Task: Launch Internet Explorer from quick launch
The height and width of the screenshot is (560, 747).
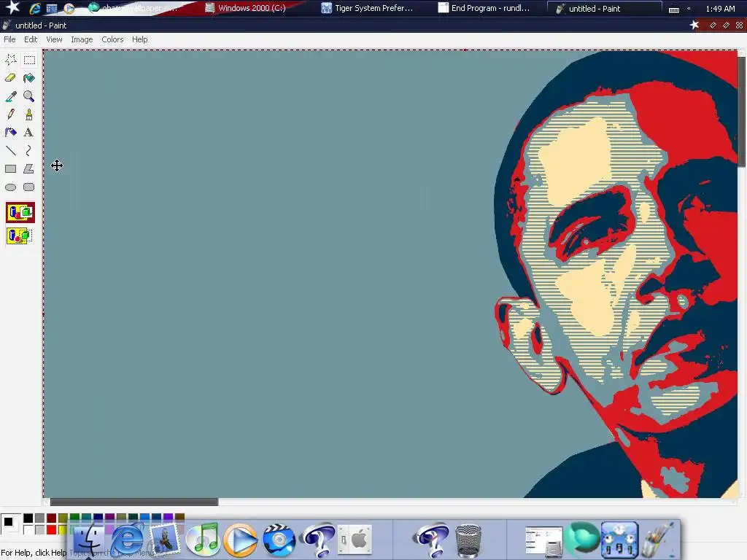Action: (35, 8)
